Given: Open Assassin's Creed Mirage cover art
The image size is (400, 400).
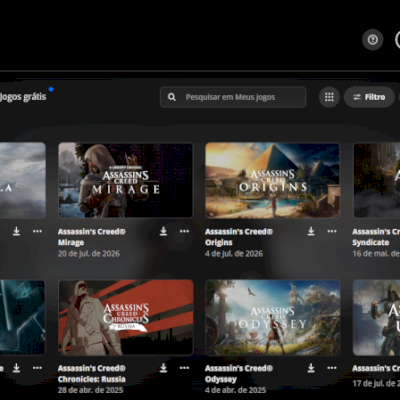Looking at the screenshot, I should click(126, 180).
